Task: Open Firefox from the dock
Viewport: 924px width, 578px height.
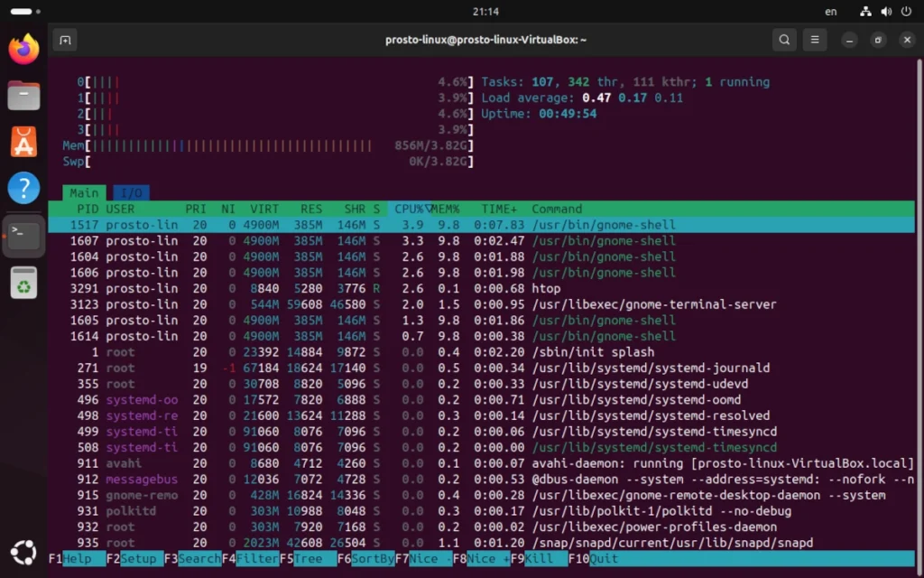Action: (23, 49)
